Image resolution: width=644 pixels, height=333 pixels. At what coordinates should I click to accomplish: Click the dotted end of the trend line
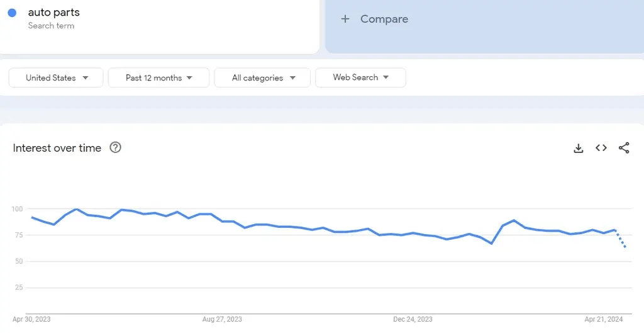pyautogui.click(x=621, y=240)
